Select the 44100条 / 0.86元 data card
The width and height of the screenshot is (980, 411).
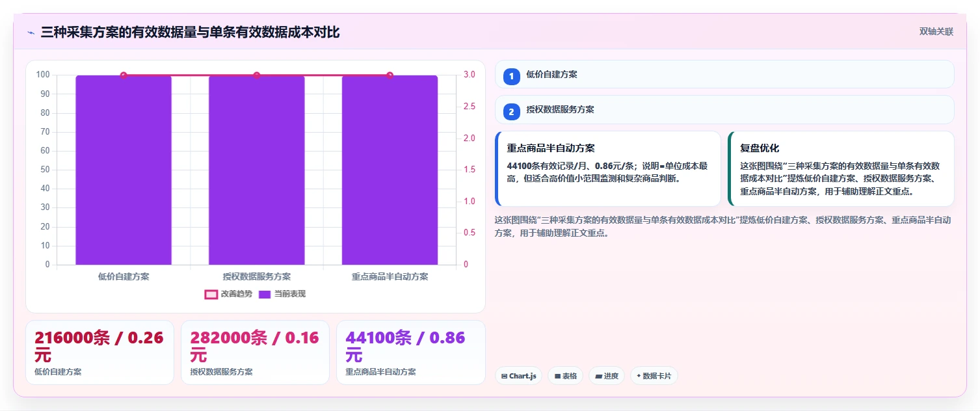410,352
